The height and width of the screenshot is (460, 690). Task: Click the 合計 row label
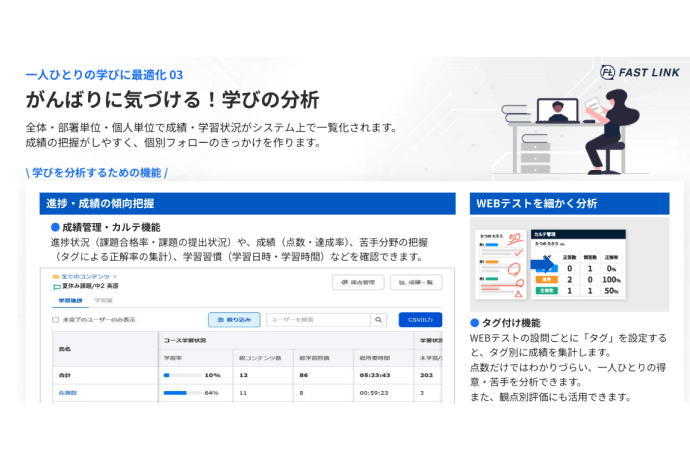(x=65, y=375)
